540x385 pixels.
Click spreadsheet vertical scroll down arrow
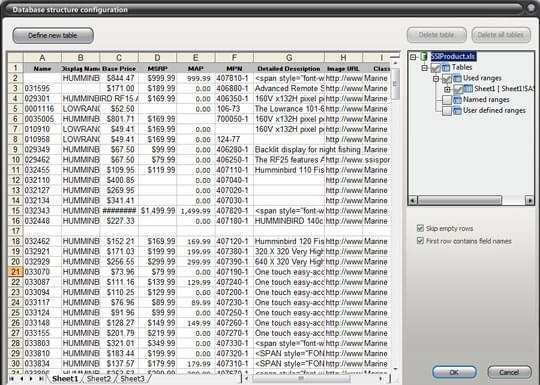click(x=395, y=369)
